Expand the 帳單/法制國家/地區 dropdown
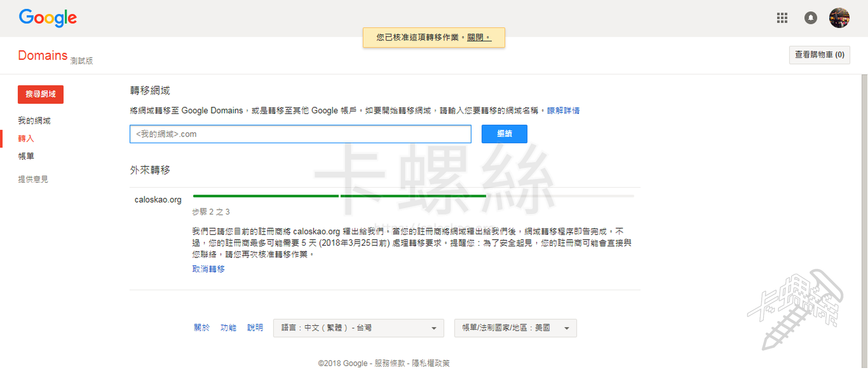This screenshot has height=373, width=868. (515, 328)
